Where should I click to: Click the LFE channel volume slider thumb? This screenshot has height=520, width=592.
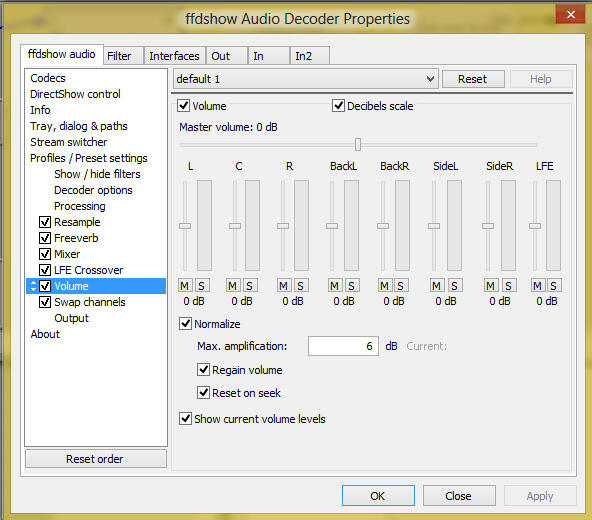click(x=535, y=226)
